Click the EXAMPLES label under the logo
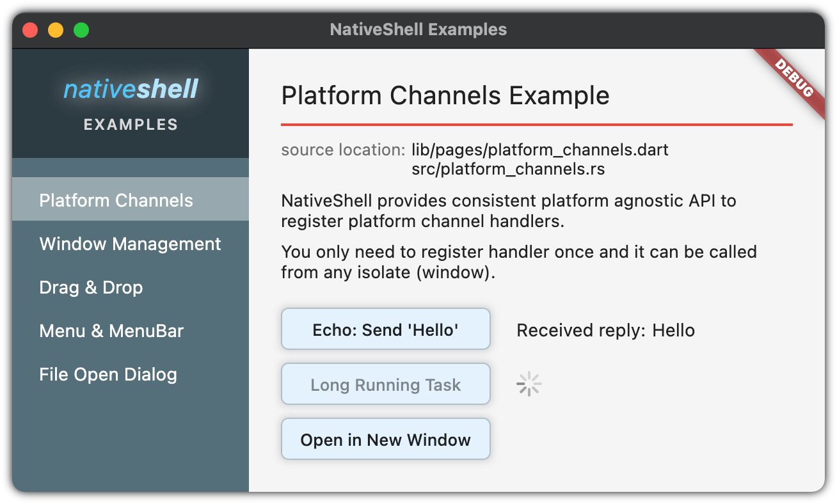The height and width of the screenshot is (504, 837). 131,125
